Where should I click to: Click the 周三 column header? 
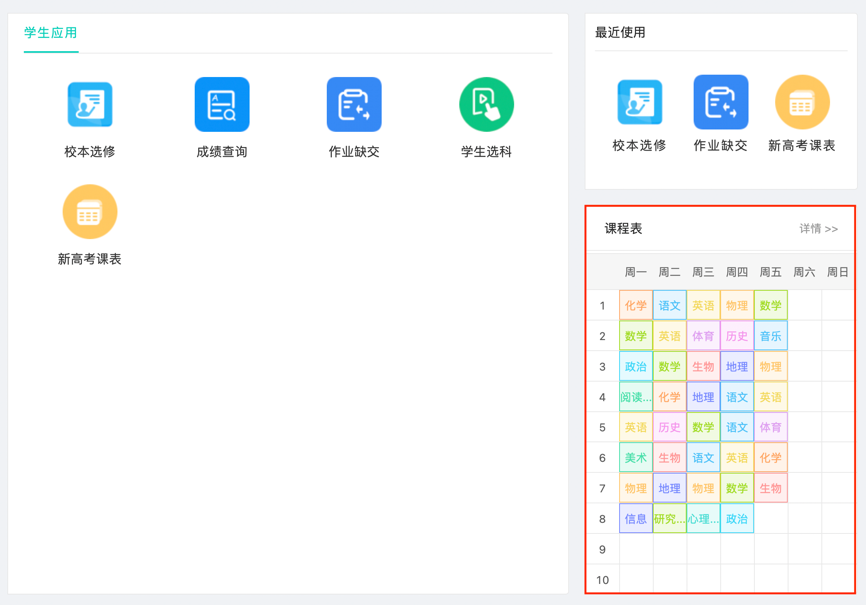(x=703, y=272)
